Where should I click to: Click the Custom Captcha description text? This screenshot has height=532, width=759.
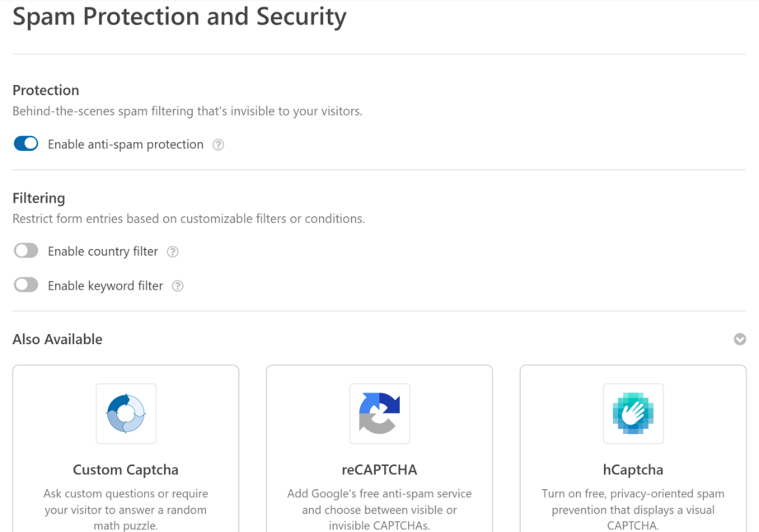pyautogui.click(x=126, y=510)
